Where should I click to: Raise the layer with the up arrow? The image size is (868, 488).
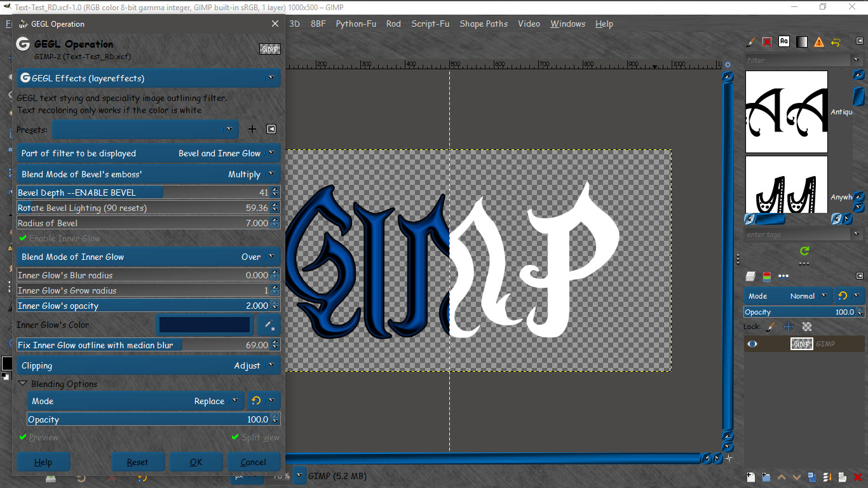[782, 477]
